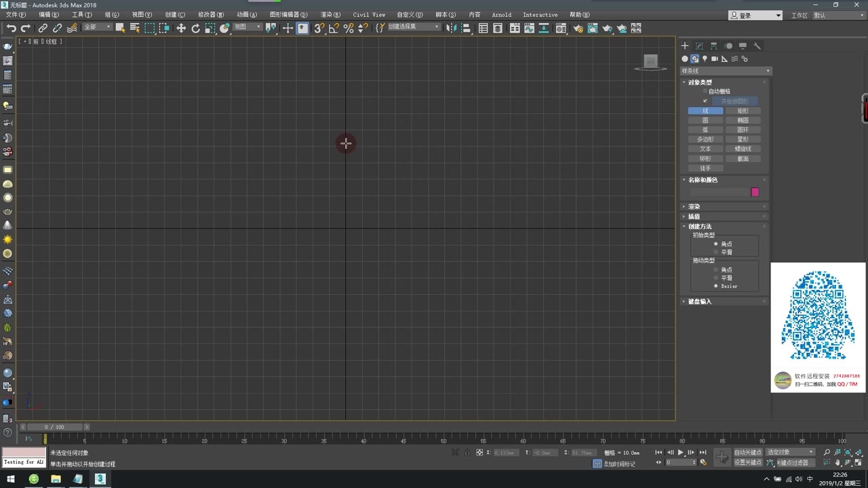The width and height of the screenshot is (868, 488).
Task: Click the pink object color swatch
Action: click(755, 192)
